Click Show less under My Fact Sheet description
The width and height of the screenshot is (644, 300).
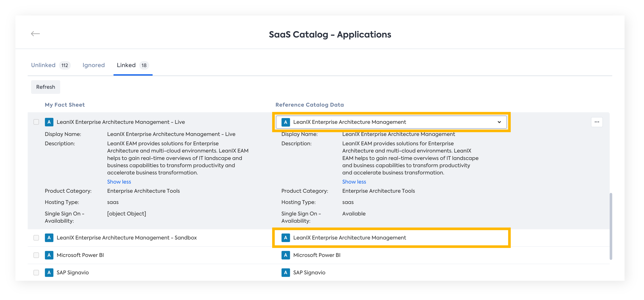[119, 182]
